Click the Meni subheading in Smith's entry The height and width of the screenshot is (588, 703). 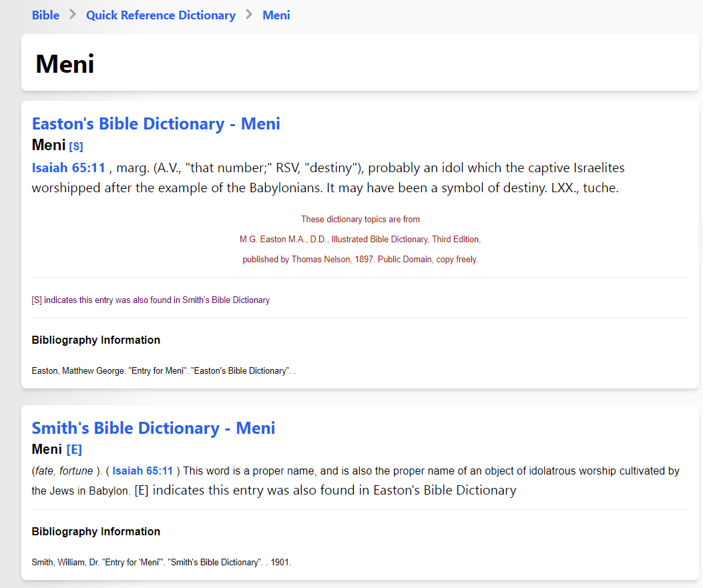pyautogui.click(x=47, y=449)
